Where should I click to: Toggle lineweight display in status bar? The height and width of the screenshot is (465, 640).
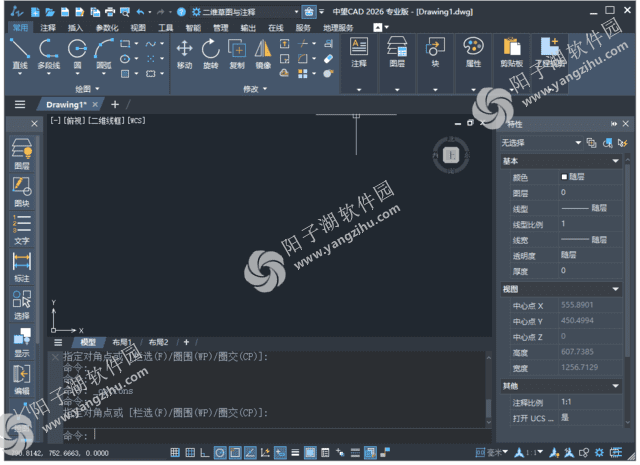pyautogui.click(x=295, y=452)
